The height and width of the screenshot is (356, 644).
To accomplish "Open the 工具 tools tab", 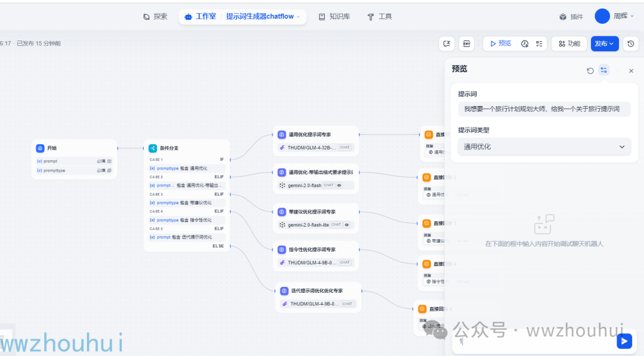I will (x=379, y=17).
